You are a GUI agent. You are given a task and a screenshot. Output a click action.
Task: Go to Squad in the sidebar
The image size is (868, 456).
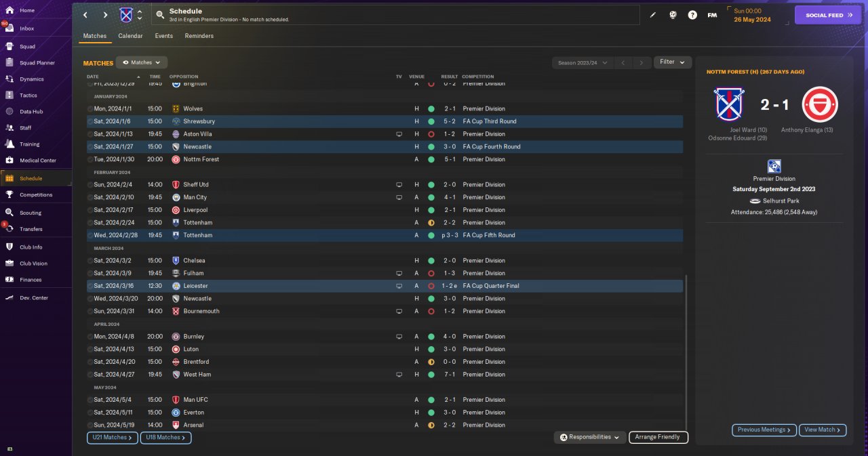click(27, 47)
